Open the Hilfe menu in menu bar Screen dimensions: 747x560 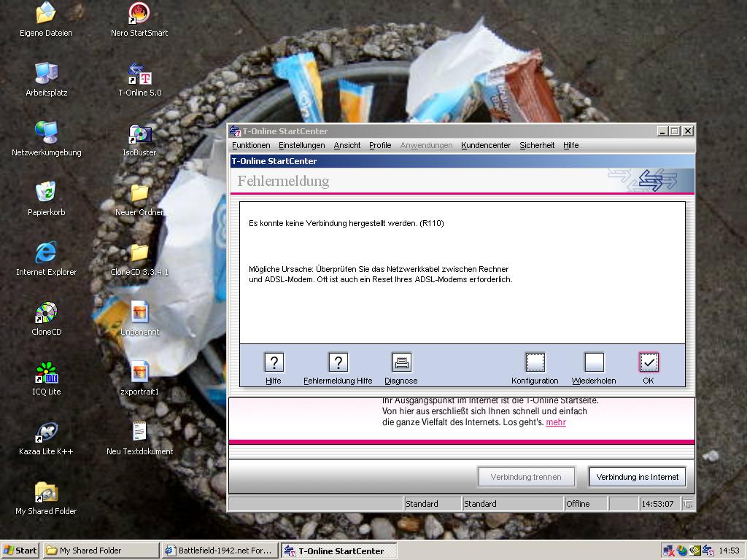pyautogui.click(x=570, y=145)
